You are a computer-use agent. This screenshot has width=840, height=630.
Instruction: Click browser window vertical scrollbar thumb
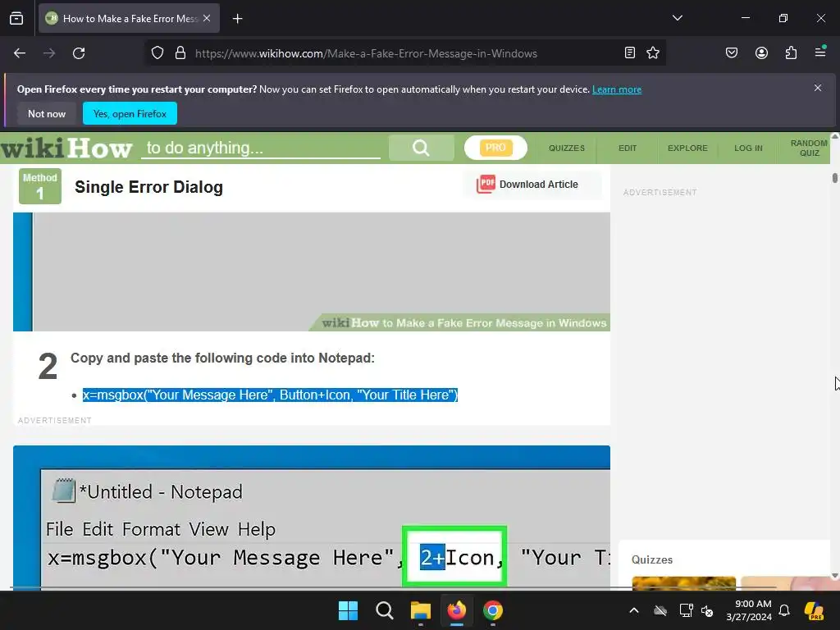click(834, 178)
